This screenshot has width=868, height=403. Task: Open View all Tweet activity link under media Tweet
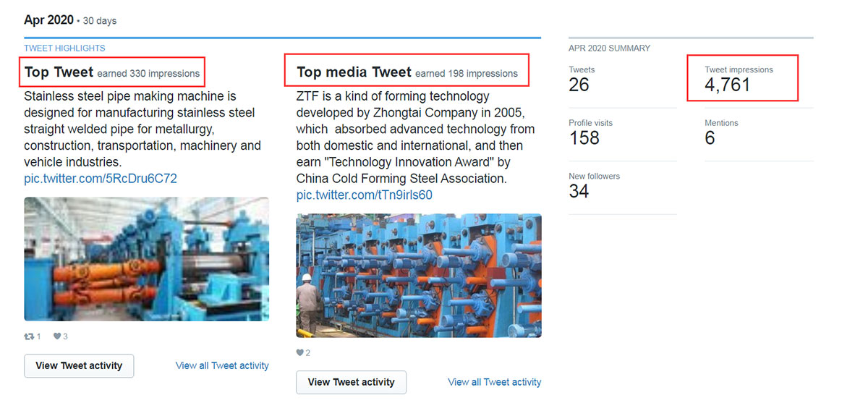click(494, 382)
